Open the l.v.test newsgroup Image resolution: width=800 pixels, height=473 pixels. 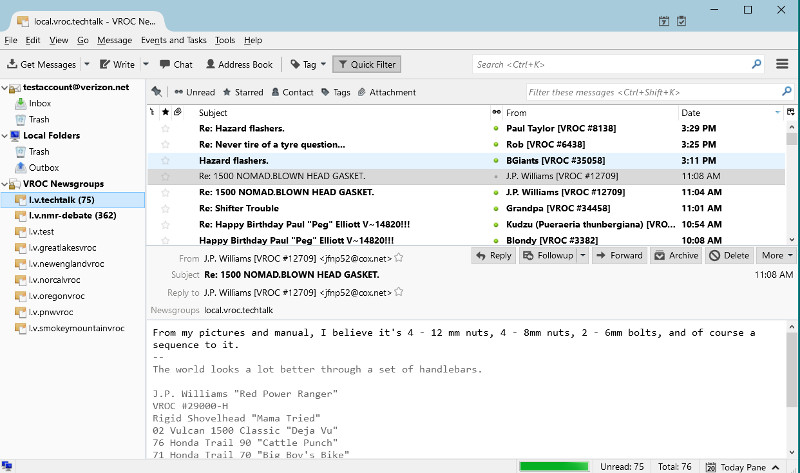tap(35, 232)
